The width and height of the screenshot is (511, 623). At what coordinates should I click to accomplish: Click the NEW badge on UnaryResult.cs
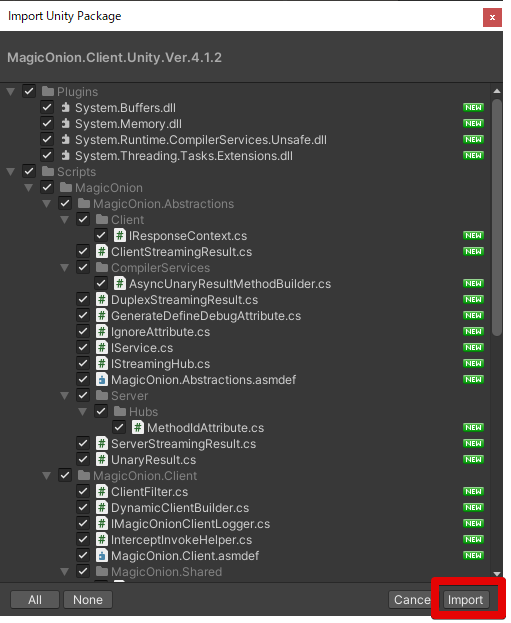coord(473,460)
